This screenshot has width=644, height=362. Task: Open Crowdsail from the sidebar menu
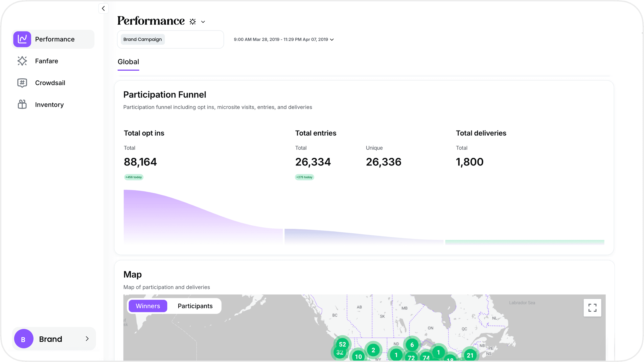[50, 83]
